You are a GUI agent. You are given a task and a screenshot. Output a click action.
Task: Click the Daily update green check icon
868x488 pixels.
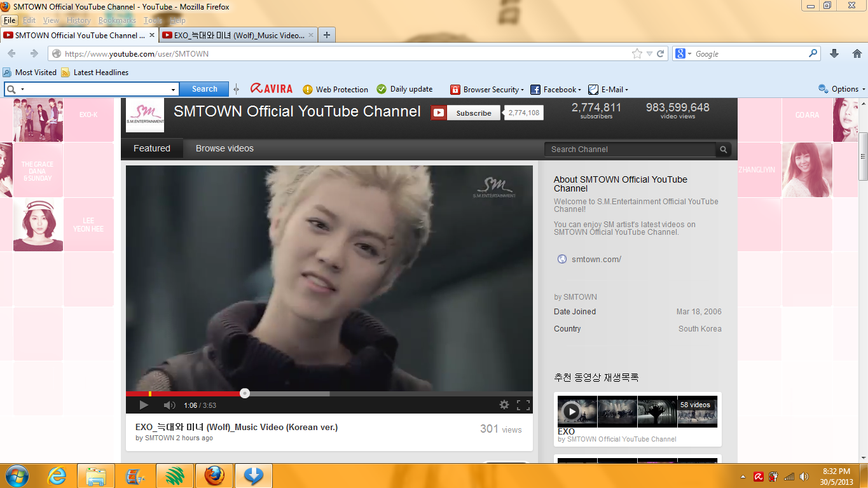click(x=382, y=89)
